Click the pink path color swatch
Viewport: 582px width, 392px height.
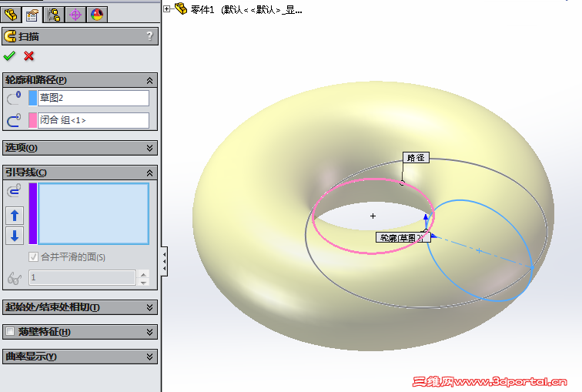[32, 120]
